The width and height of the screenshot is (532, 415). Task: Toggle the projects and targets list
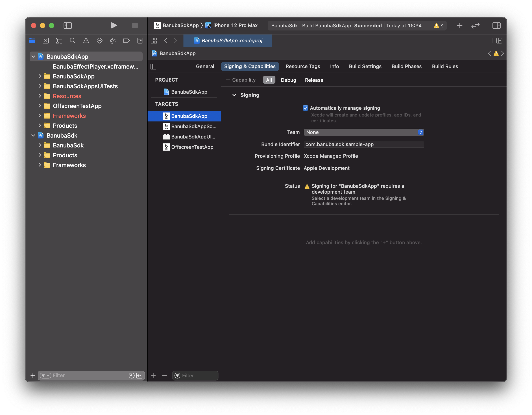tap(153, 67)
